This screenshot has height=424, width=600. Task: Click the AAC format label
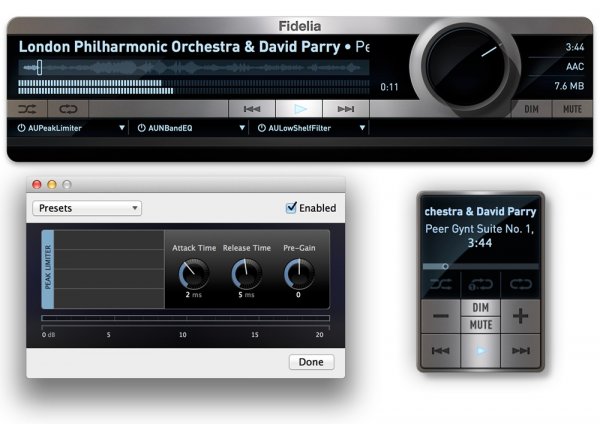pyautogui.click(x=575, y=67)
